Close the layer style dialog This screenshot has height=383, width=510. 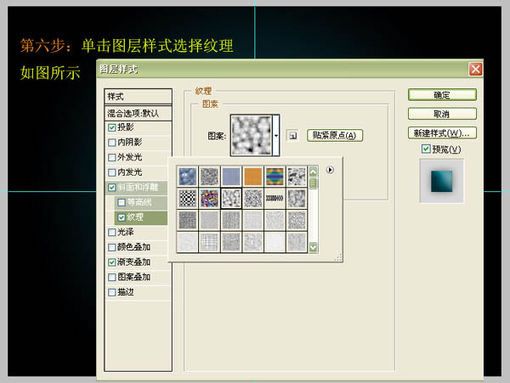pyautogui.click(x=475, y=69)
